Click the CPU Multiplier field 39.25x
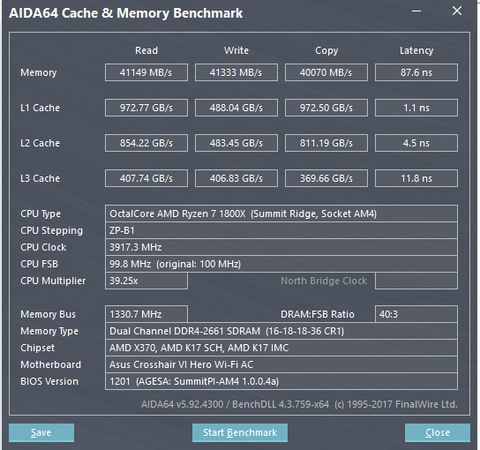The height and width of the screenshot is (450, 480). point(146,281)
